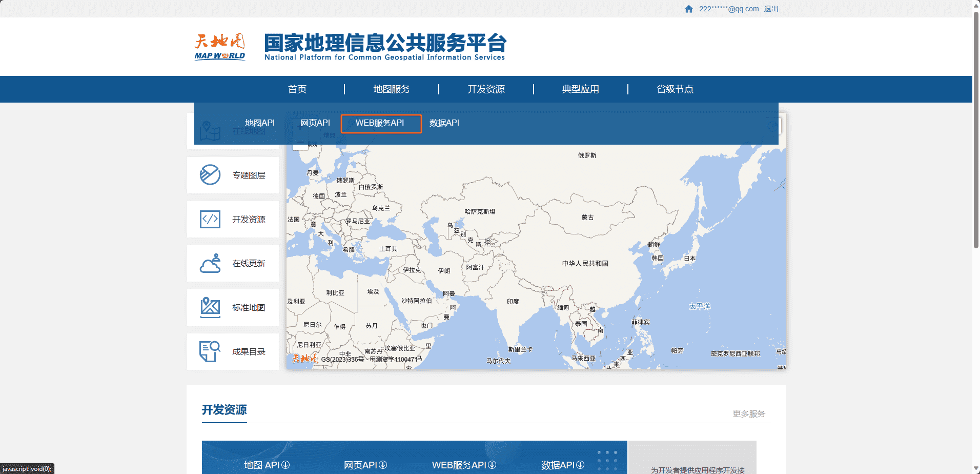Click the 专题图层 layer icon
980x474 pixels.
[x=210, y=175]
